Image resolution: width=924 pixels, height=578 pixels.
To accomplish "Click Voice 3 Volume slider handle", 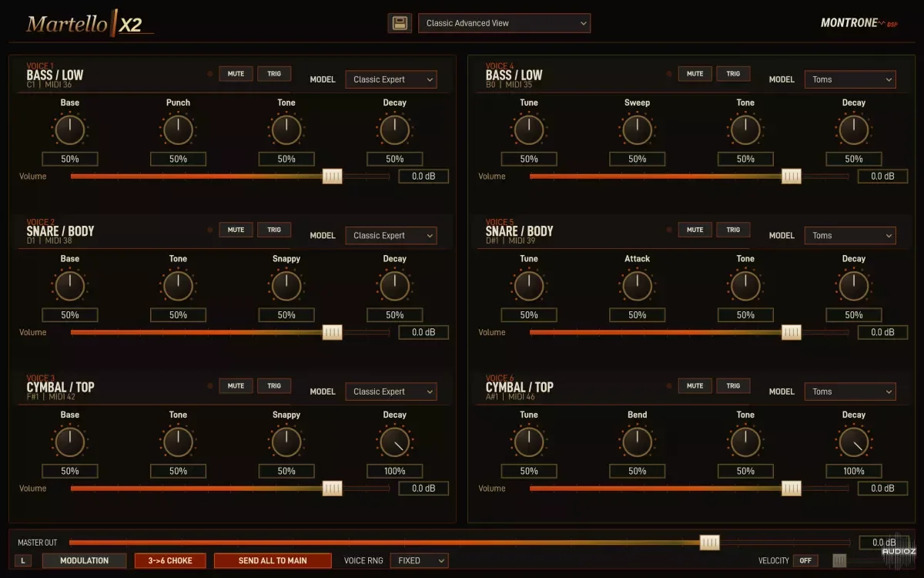I will click(333, 489).
